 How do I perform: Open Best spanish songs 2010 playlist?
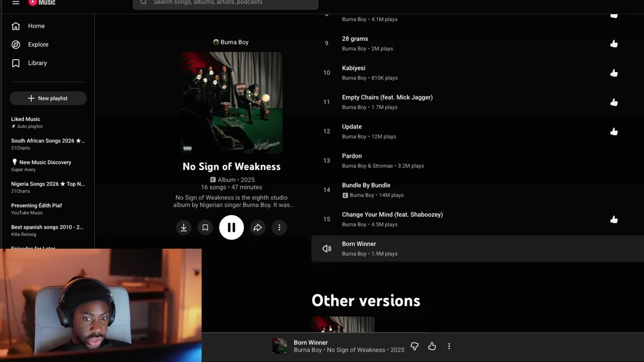[48, 231]
